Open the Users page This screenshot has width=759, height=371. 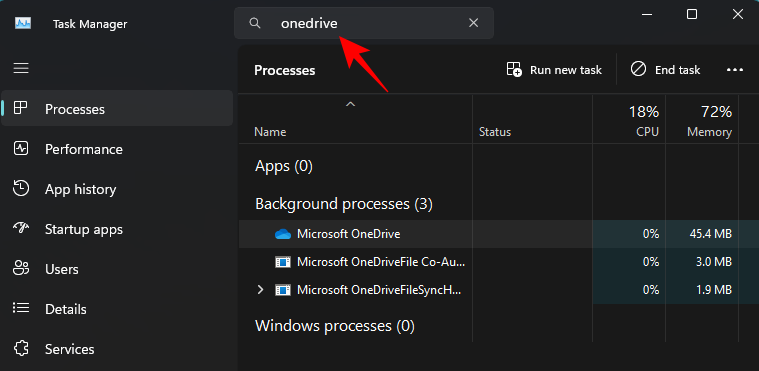[x=117, y=269]
